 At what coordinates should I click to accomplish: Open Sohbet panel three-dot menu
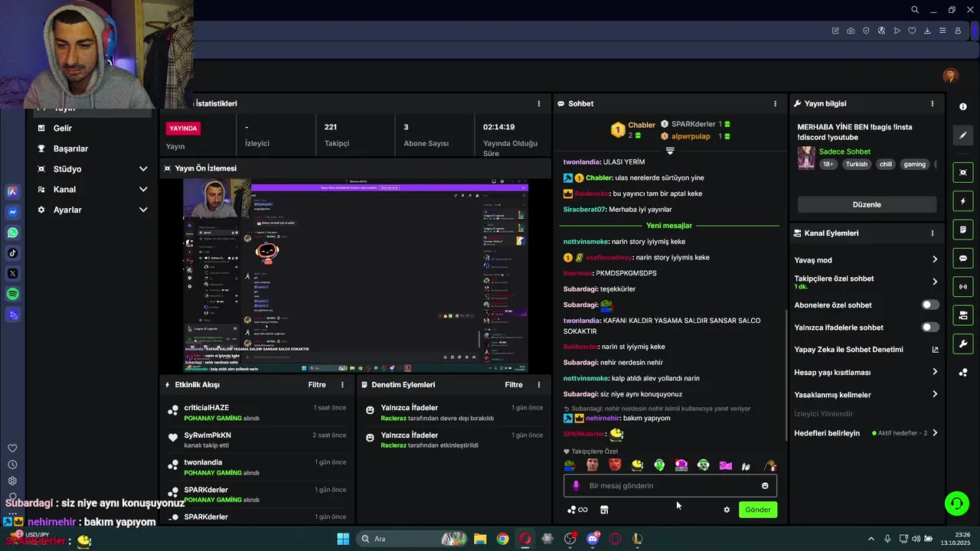pos(775,103)
